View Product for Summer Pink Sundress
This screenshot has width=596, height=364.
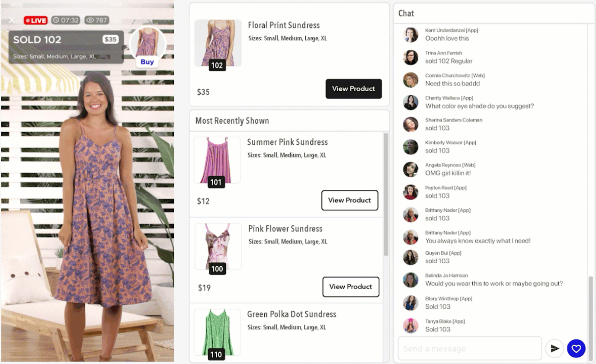(349, 200)
